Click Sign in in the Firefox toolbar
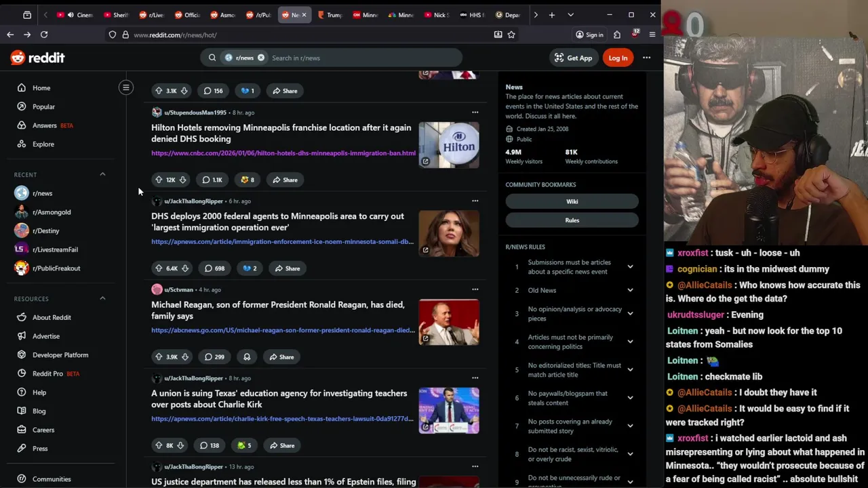Screen dimensions: 868x488 click(x=589, y=35)
